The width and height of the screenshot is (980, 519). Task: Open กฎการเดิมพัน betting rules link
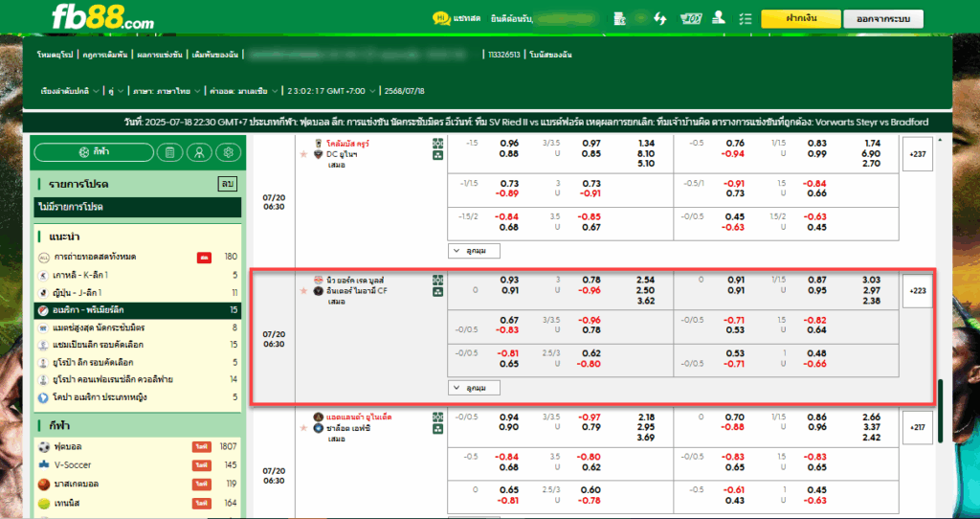(x=105, y=55)
